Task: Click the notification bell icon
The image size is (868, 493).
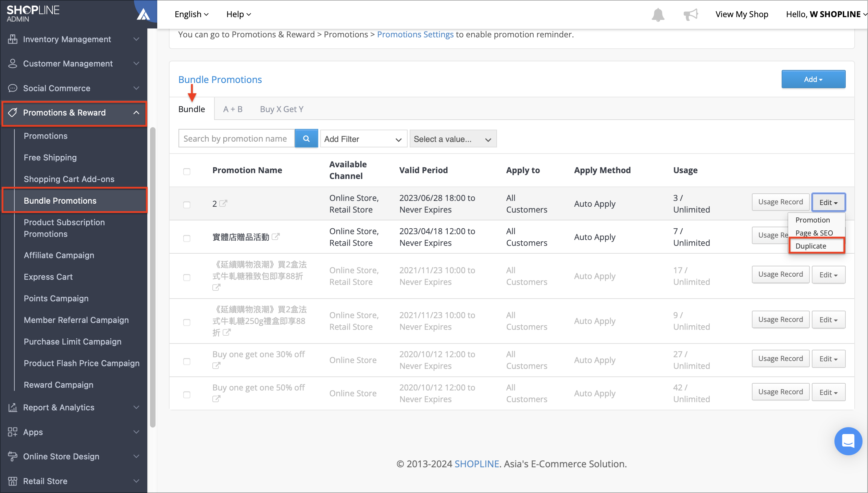Action: pyautogui.click(x=658, y=14)
